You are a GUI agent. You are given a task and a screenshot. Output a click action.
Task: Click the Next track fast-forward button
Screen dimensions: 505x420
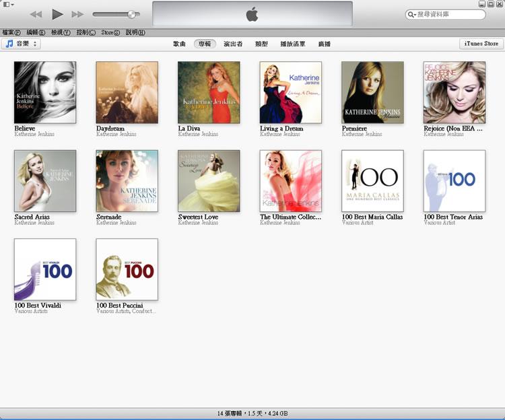click(77, 14)
